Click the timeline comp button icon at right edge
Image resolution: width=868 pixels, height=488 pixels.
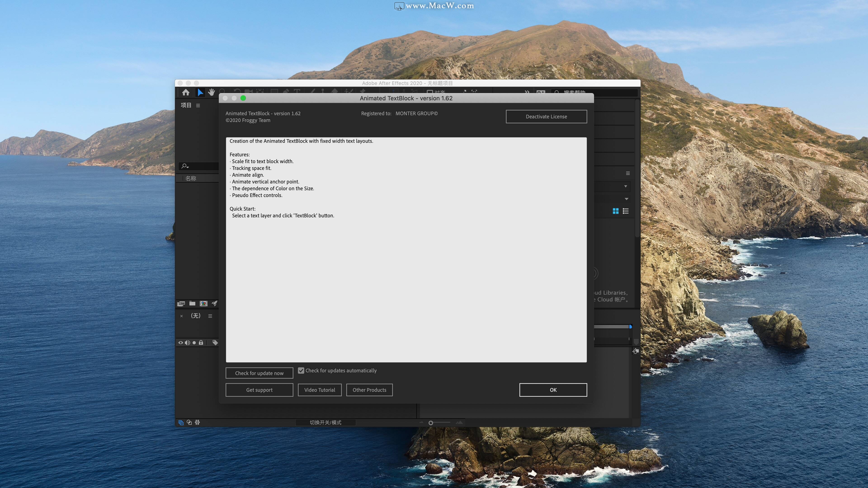[635, 351]
